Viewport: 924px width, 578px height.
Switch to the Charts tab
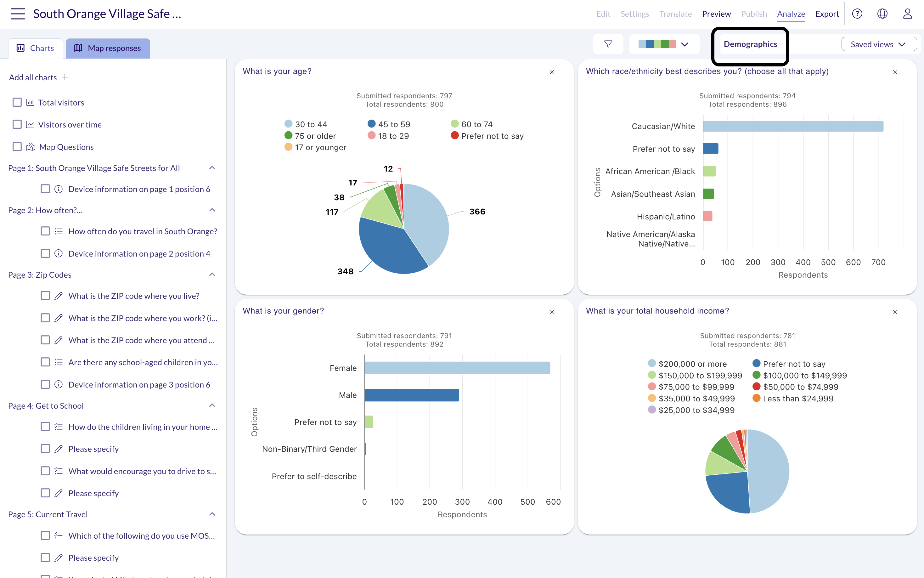(x=36, y=48)
